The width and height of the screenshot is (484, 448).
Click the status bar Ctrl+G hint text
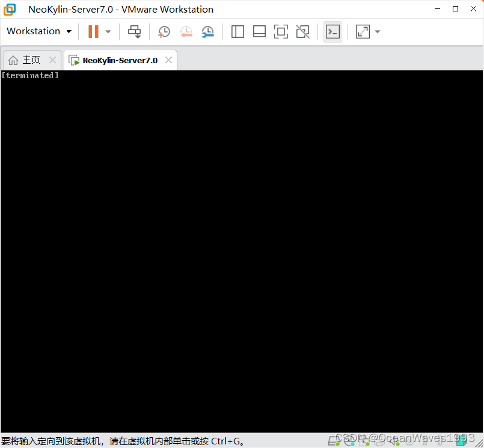[123, 441]
